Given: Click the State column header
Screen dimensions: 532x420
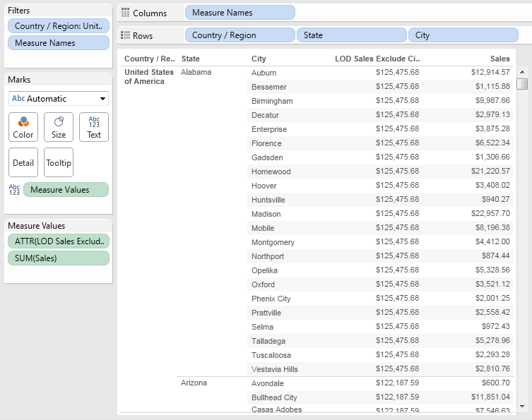Looking at the screenshot, I should pos(190,59).
